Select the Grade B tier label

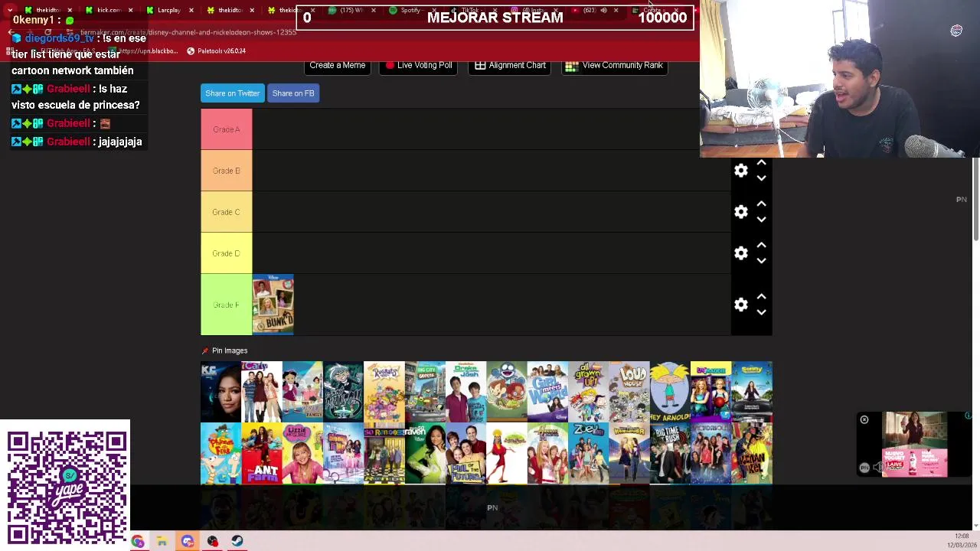pyautogui.click(x=226, y=171)
